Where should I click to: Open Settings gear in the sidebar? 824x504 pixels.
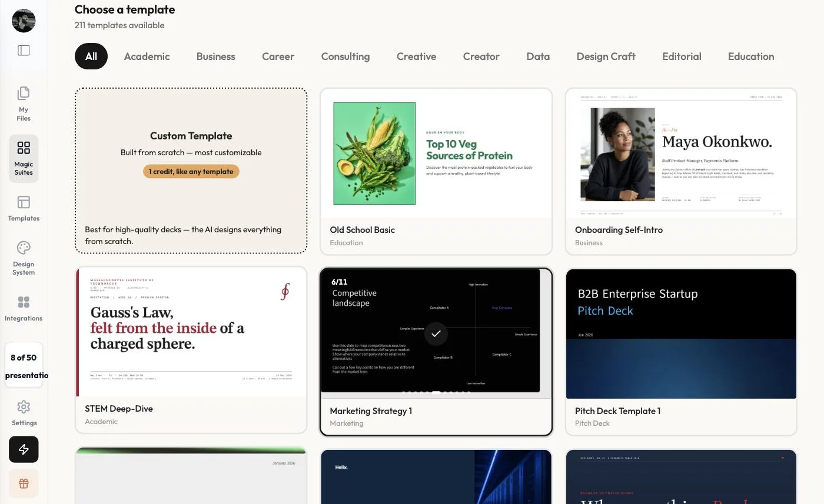tap(24, 407)
